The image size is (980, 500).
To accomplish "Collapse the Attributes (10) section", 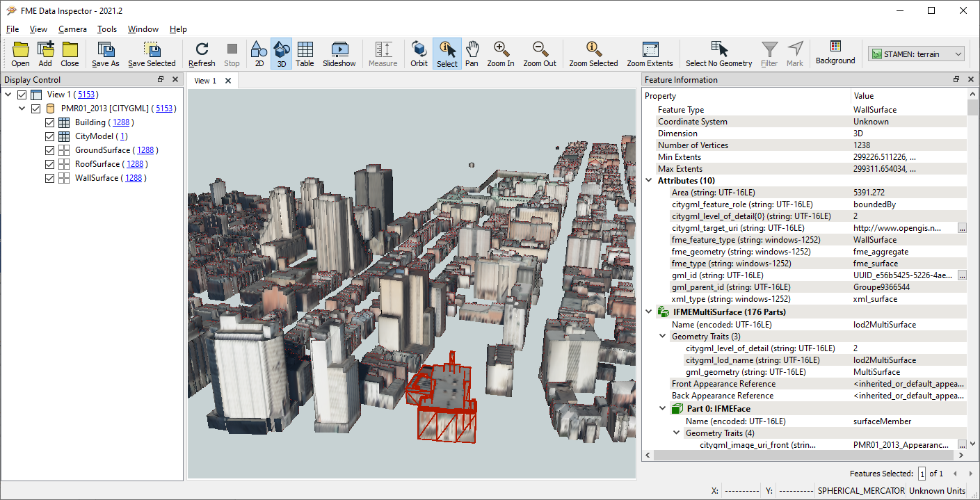I will (648, 180).
